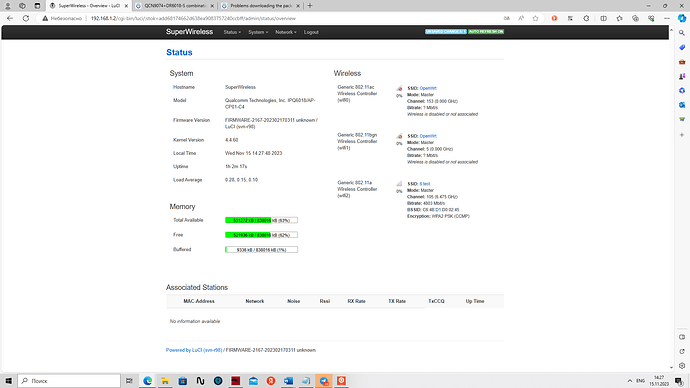Open the Mail app icon on the taskbar
This screenshot has height=388, width=690.
[x=253, y=381]
